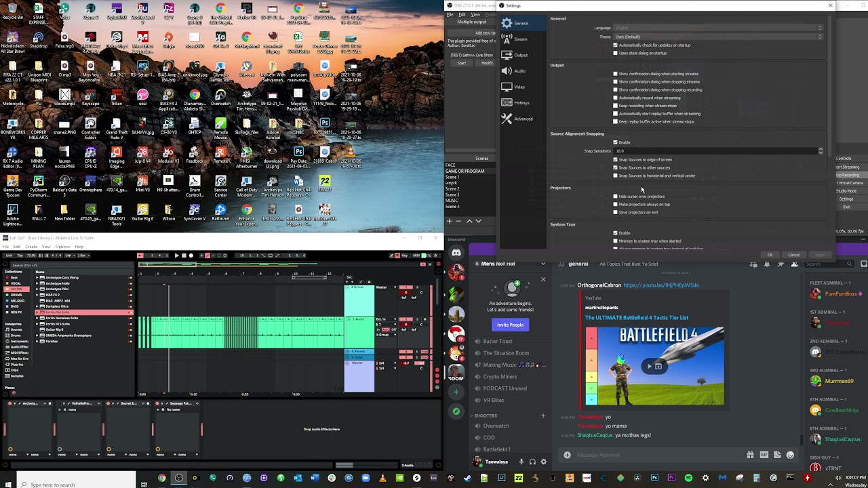Viewport: 868px width, 488px height.
Task: Fold the 1 Group track in Ableton
Action: [348, 287]
